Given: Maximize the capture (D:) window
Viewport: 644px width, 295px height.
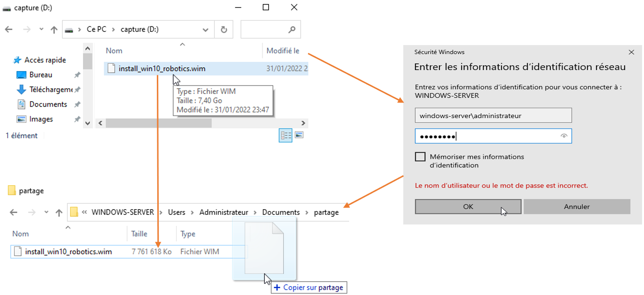Looking at the screenshot, I should point(266,7).
